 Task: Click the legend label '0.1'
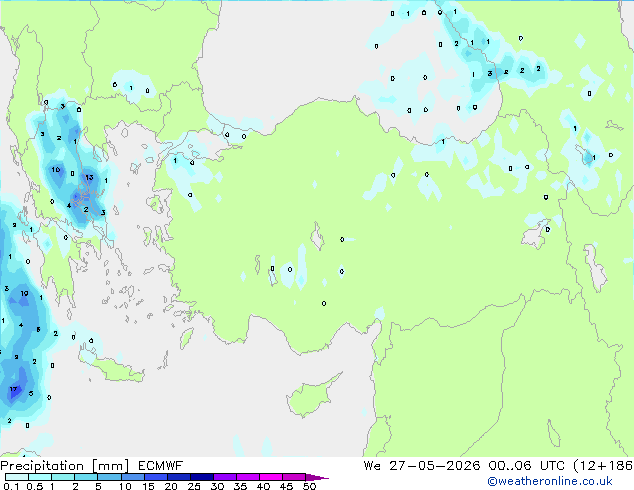coord(11,486)
